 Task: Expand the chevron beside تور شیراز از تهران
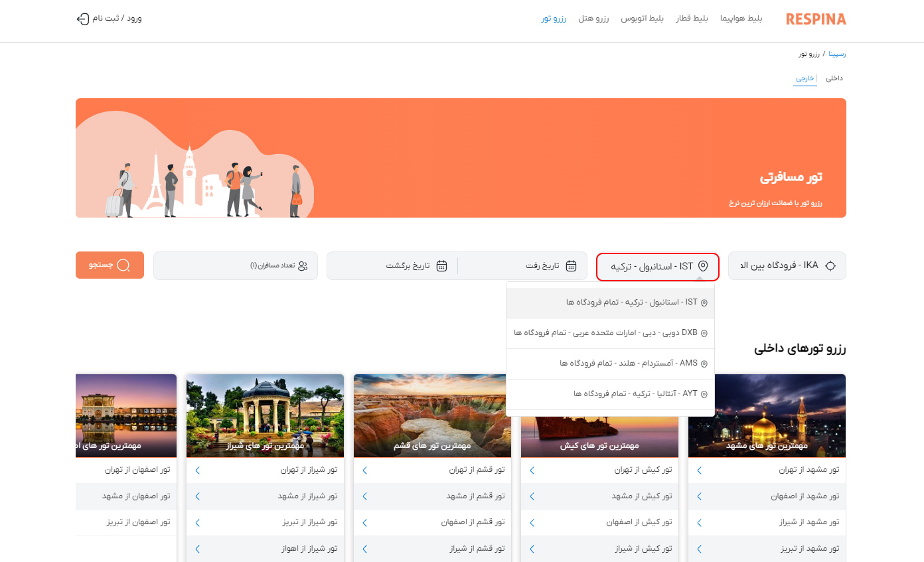(197, 470)
